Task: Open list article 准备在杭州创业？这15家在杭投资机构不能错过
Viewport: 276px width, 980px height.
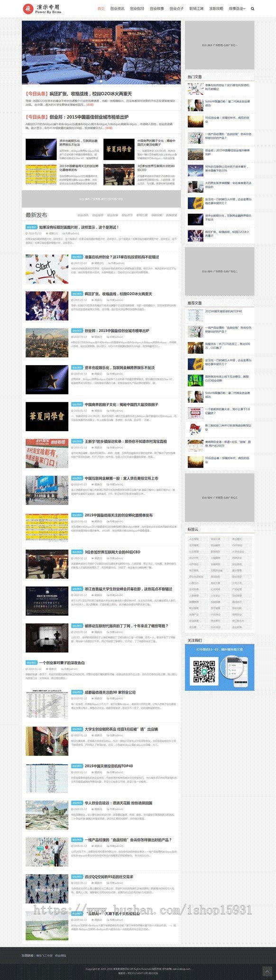Action: (x=122, y=257)
